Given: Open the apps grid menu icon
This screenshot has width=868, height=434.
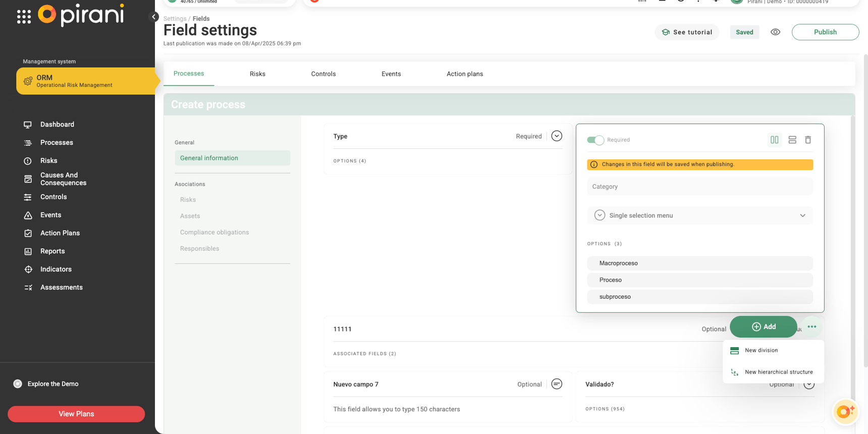Looking at the screenshot, I should point(24,17).
